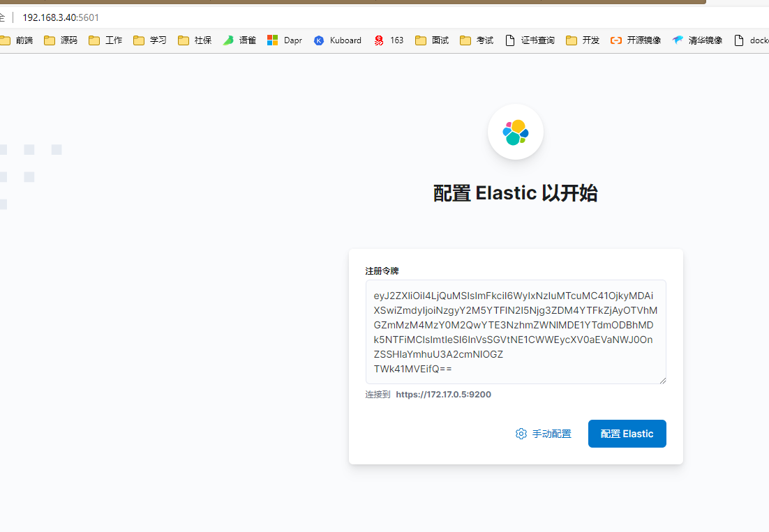Viewport: 769px width, 532px height.
Task: Open the 开源镜像 bookmark
Action: pyautogui.click(x=636, y=40)
